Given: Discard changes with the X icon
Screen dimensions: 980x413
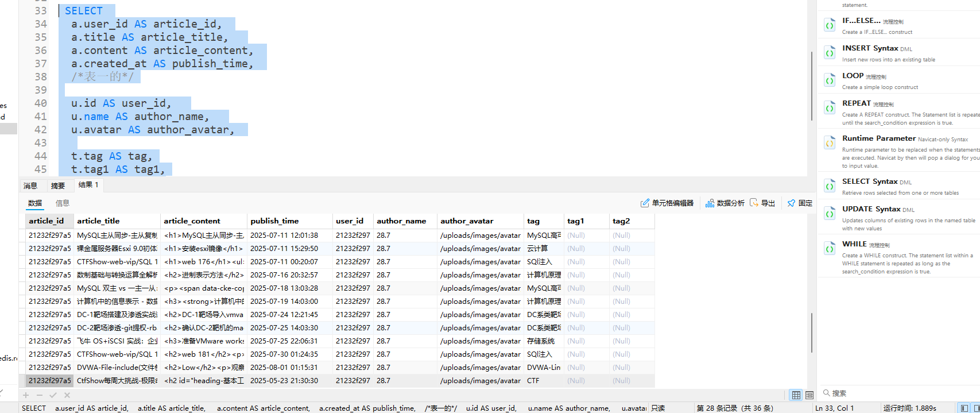Looking at the screenshot, I should (67, 395).
